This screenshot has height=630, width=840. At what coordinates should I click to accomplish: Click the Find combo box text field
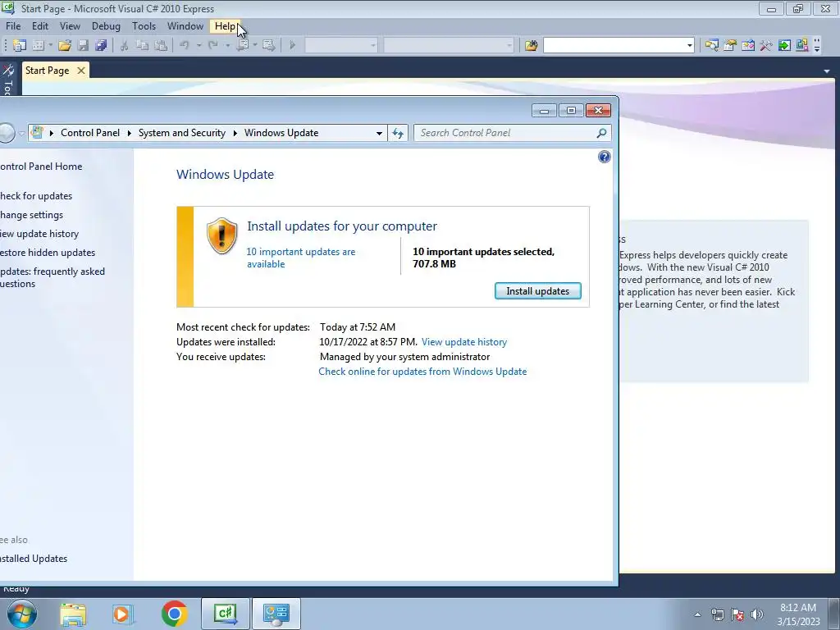614,46
